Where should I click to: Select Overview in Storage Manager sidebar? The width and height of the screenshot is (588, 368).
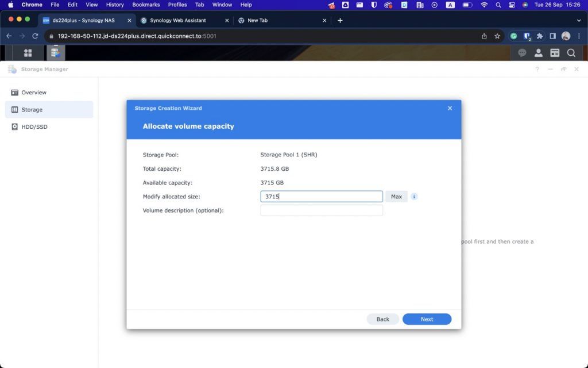pyautogui.click(x=49, y=93)
